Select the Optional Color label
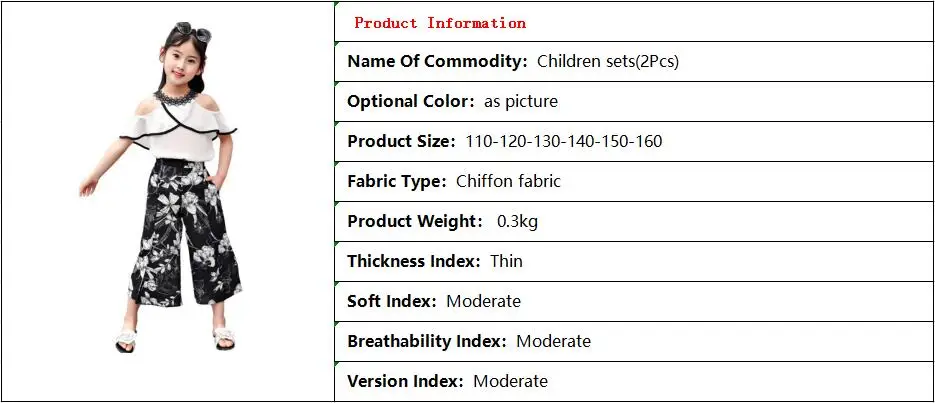935x403 pixels. pos(410,101)
